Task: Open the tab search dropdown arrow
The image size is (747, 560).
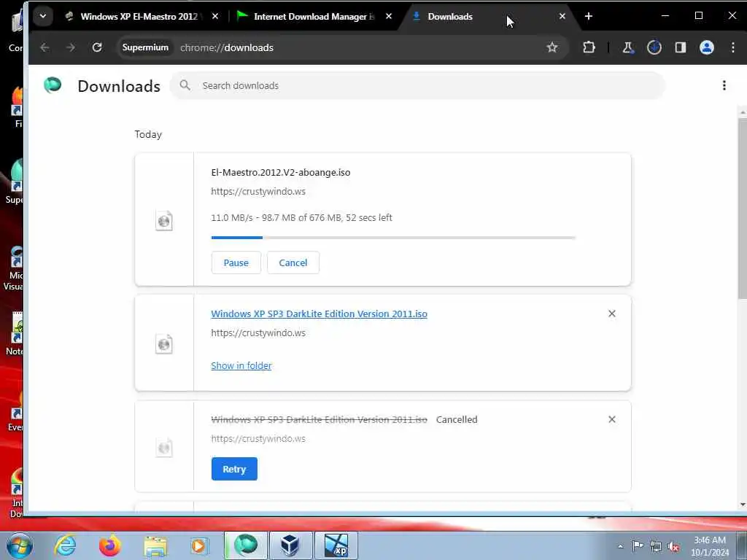Action: point(43,16)
